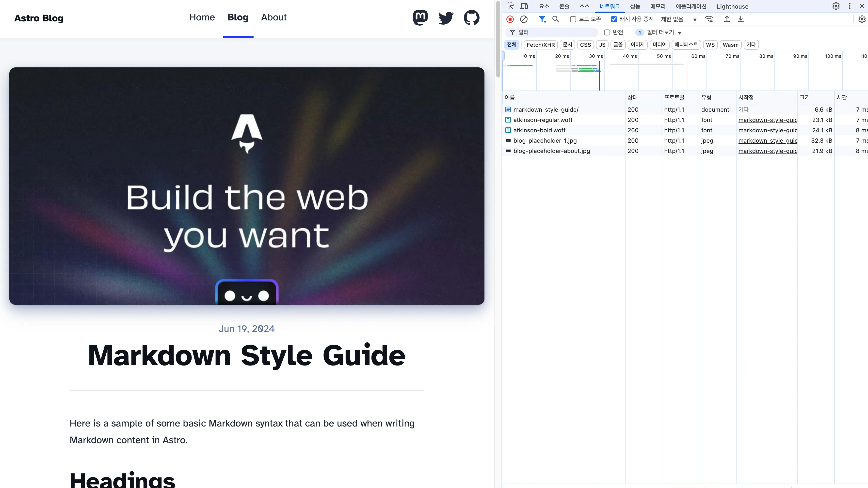Screen dimensions: 868x488
Task: Click the export HAR download icon
Action: pyautogui.click(x=741, y=19)
